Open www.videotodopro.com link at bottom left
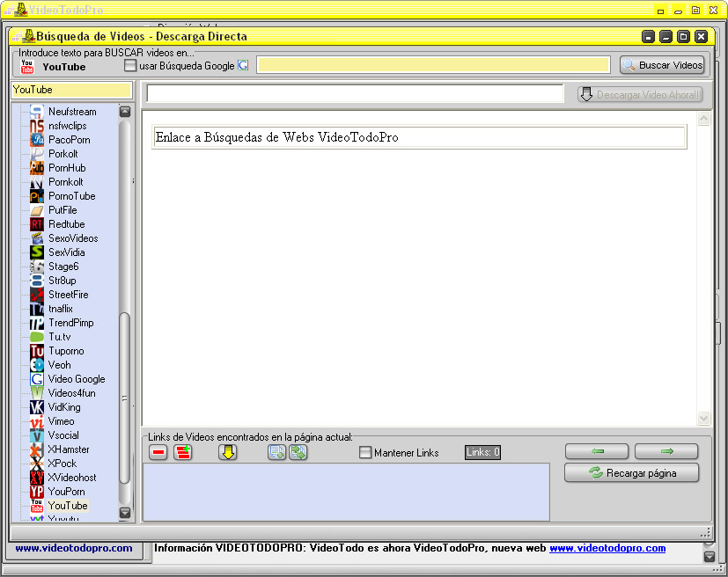Image resolution: width=728 pixels, height=577 pixels. 74,548
